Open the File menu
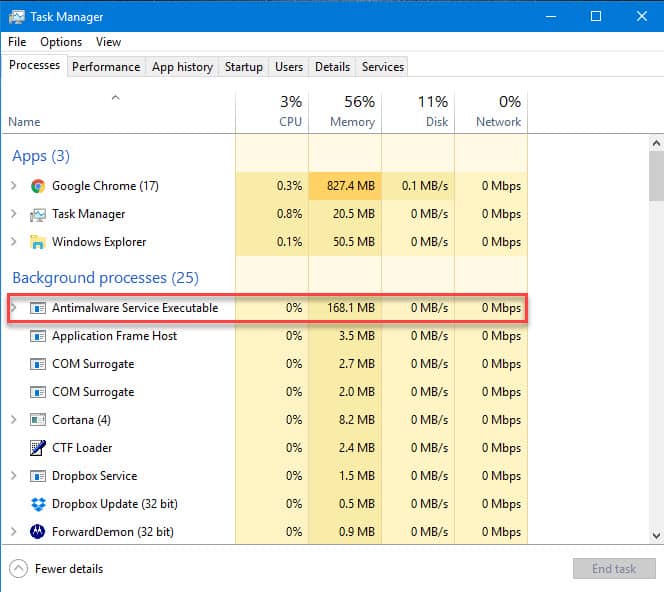 [x=17, y=42]
